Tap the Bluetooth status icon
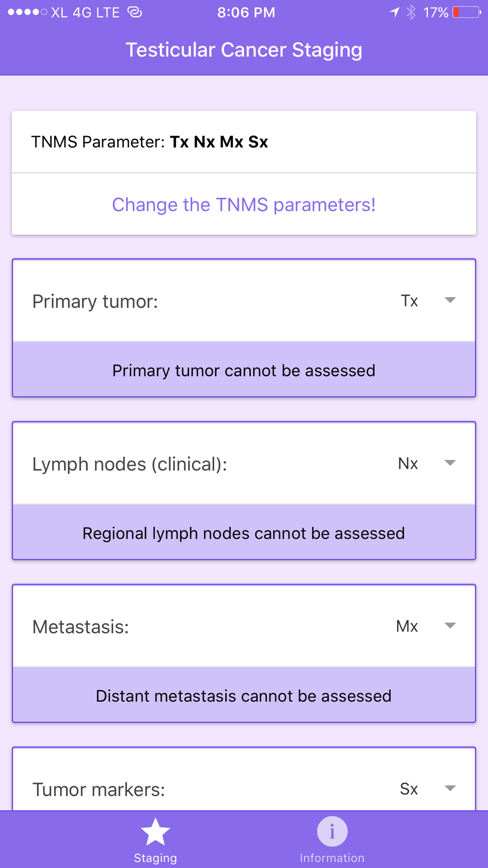The image size is (488, 868). tap(411, 12)
